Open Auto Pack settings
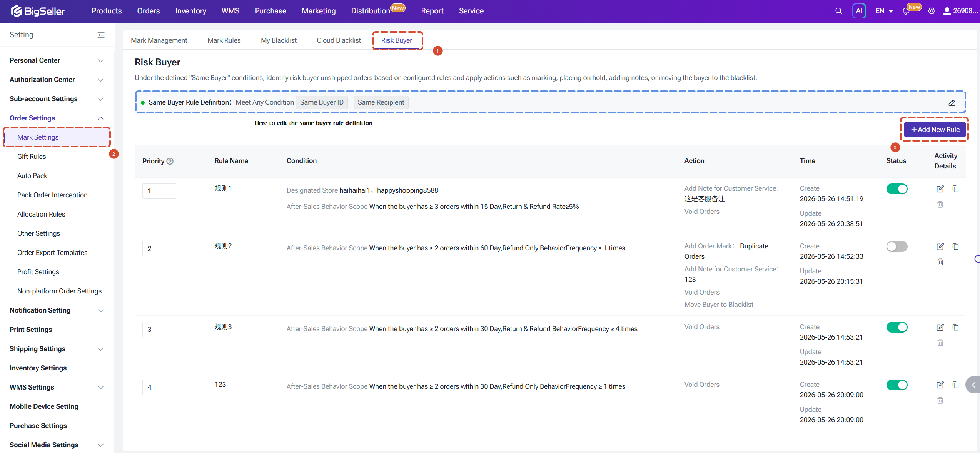This screenshot has width=980, height=453. (32, 176)
